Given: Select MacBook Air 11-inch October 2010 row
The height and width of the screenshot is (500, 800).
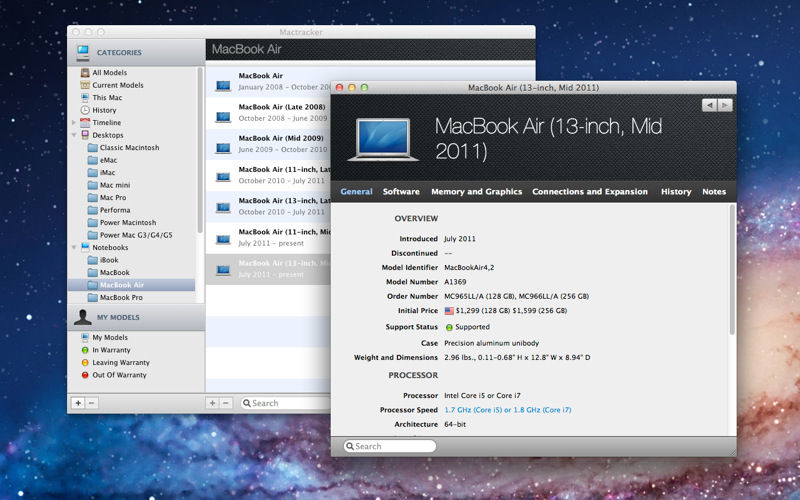Looking at the screenshot, I should 268,175.
